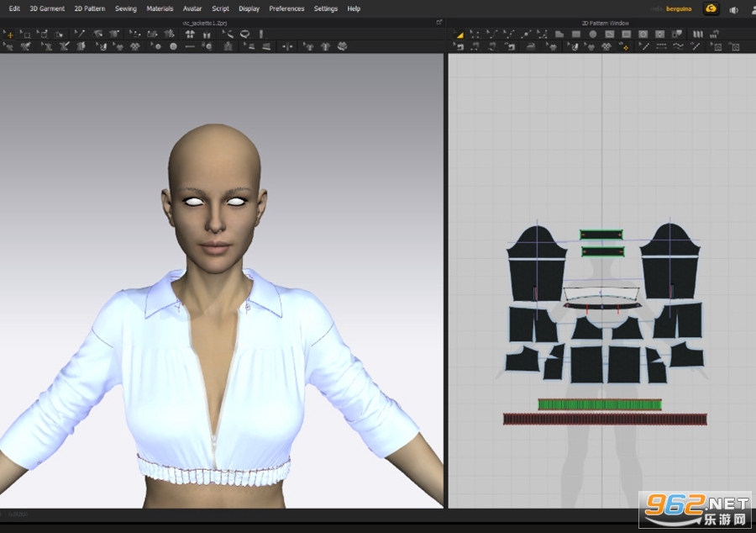Click the Reset 3D Arrangement icon in 3D toolbar

[x=207, y=34]
